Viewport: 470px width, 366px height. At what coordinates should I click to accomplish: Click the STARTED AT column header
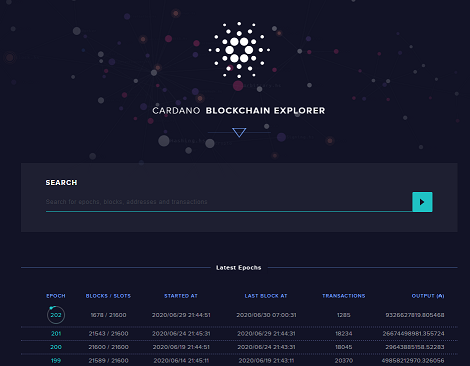coord(181,296)
